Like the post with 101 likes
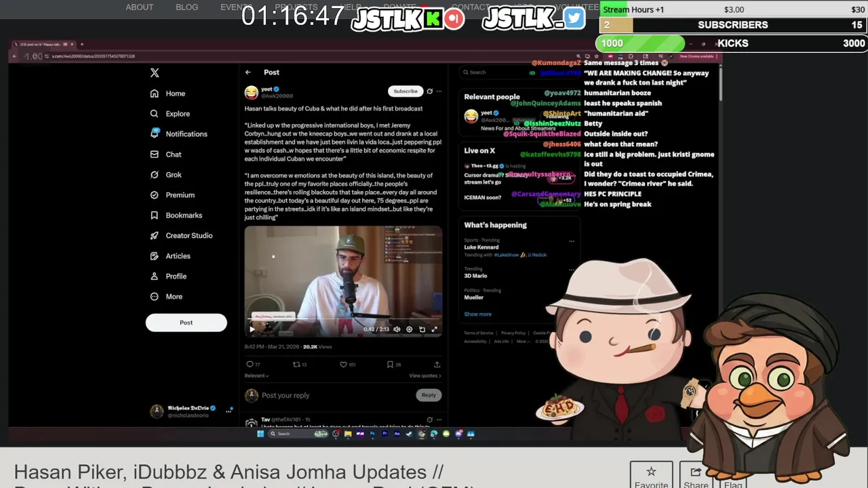 pos(347,365)
